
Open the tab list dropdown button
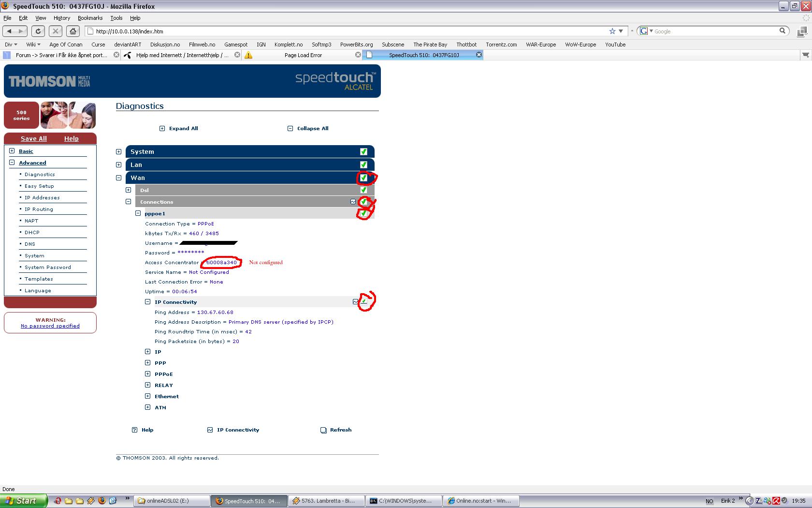pyautogui.click(x=805, y=55)
